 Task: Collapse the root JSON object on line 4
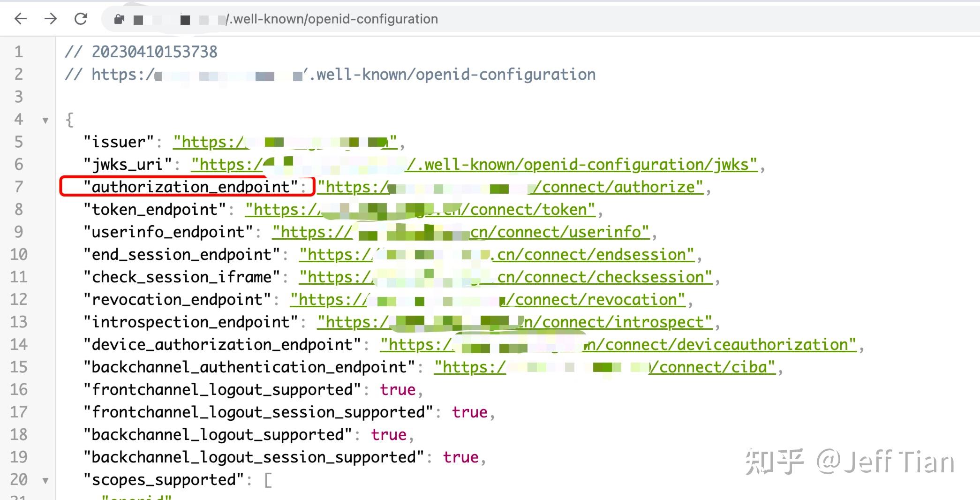point(45,120)
